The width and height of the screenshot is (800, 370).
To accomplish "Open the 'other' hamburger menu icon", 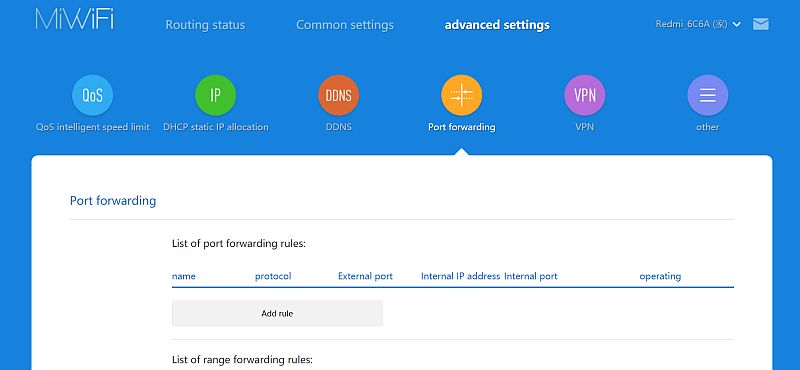I will tap(708, 95).
